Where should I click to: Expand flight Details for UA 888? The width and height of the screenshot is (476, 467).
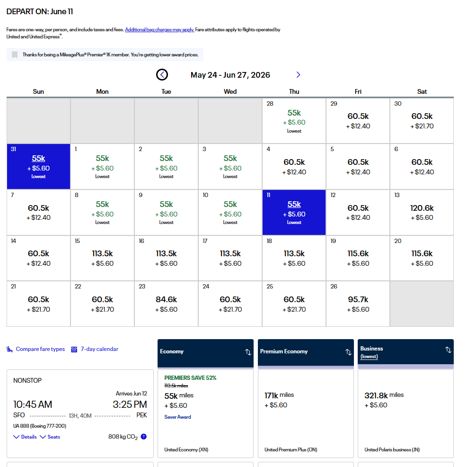(25, 437)
